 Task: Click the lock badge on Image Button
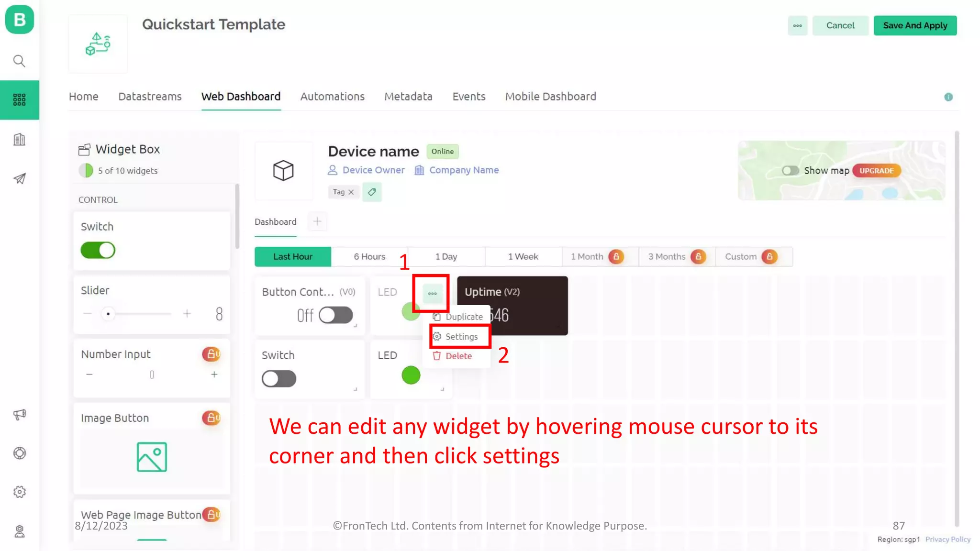(x=211, y=418)
